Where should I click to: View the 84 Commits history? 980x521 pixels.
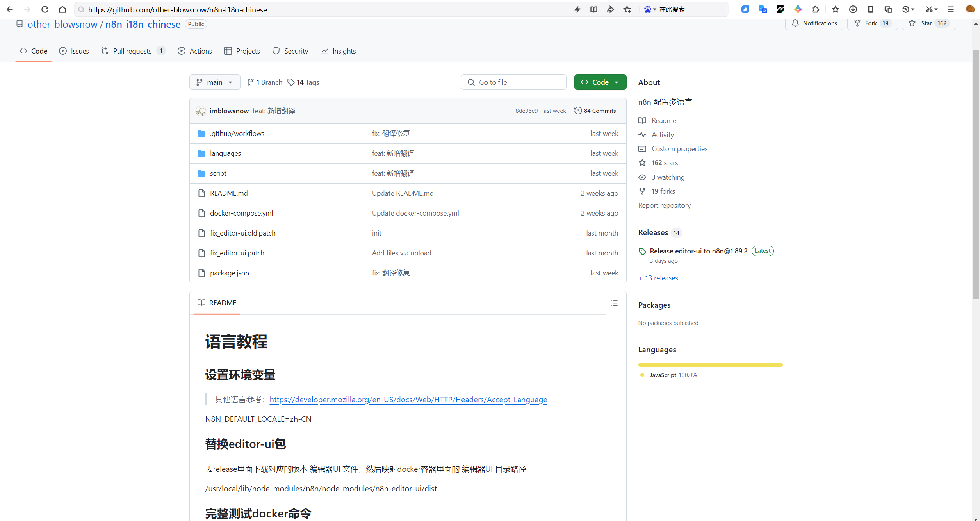595,111
